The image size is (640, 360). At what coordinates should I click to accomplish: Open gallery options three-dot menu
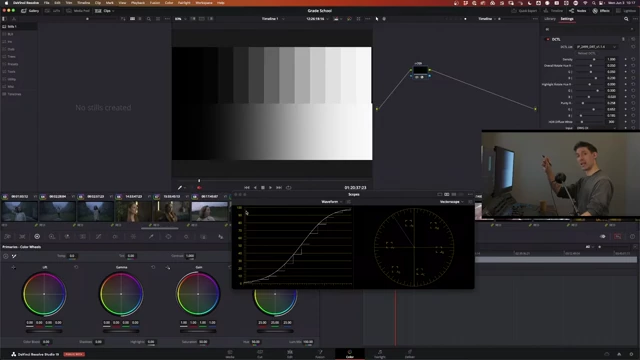[x=167, y=19]
